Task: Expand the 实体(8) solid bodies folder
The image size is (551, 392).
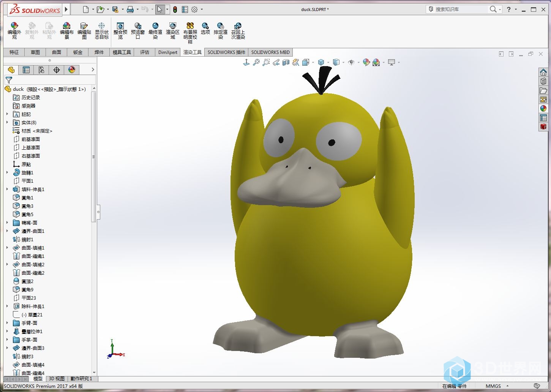Action: point(7,122)
